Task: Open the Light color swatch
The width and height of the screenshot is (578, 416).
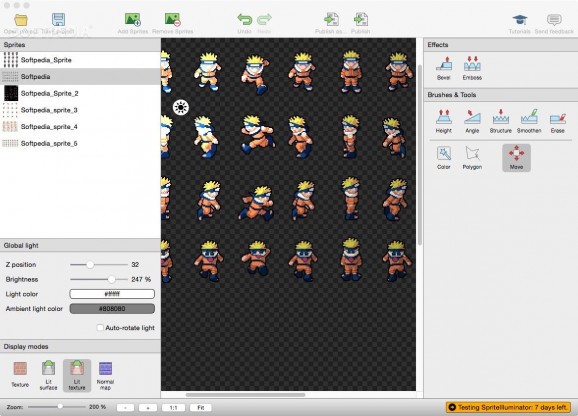Action: coord(112,294)
